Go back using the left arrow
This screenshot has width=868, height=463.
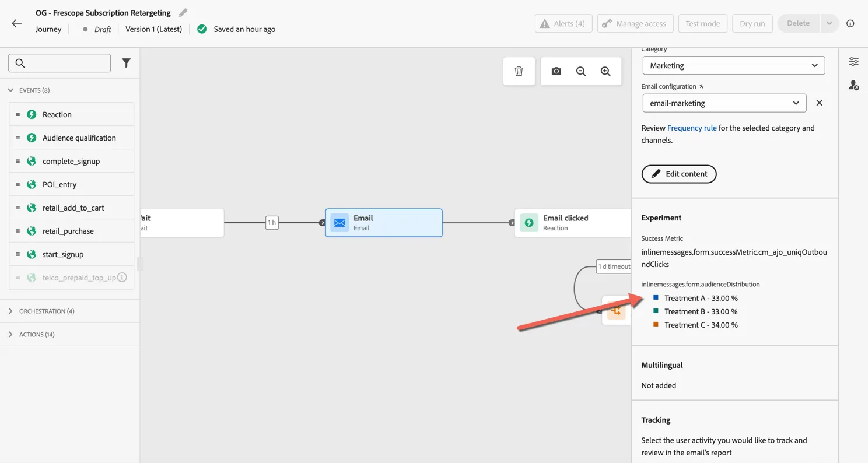[x=16, y=23]
